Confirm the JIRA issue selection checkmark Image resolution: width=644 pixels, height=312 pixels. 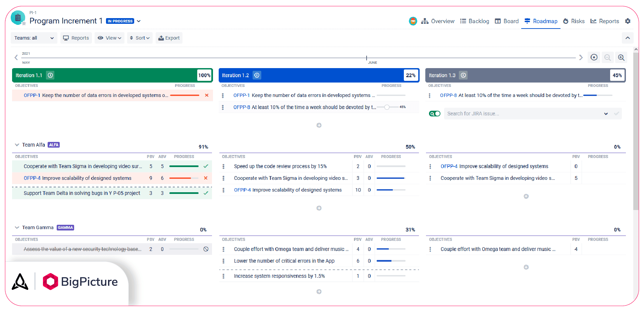click(x=616, y=114)
